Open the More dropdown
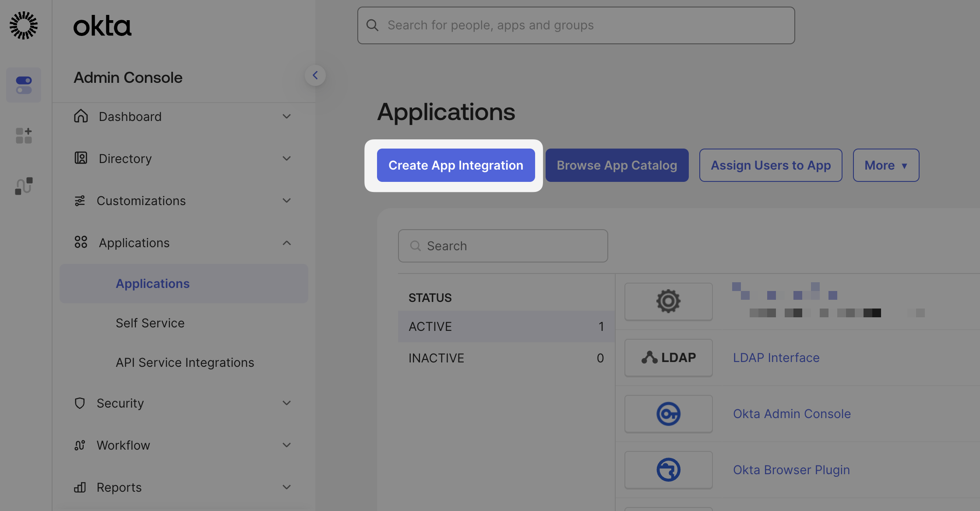The width and height of the screenshot is (980, 511). [885, 165]
